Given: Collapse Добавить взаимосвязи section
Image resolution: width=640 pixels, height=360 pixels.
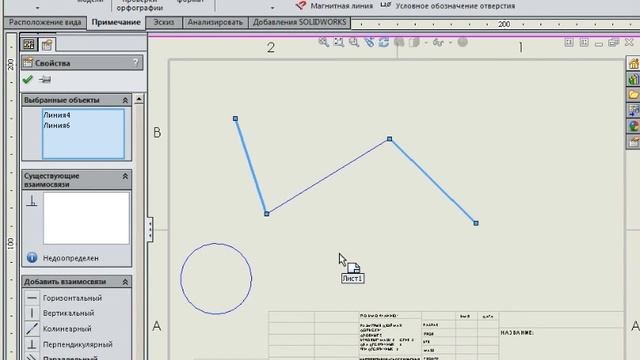Looking at the screenshot, I should tap(125, 282).
